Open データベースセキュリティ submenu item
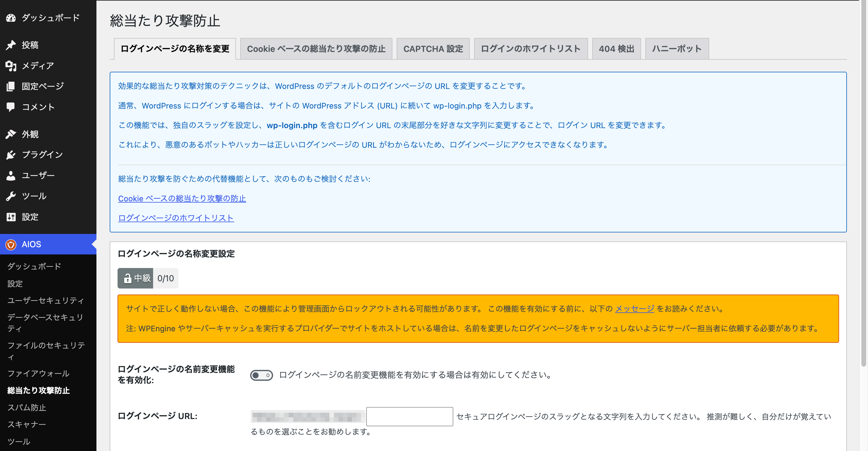Screen dimensions: 868x451 46,323
